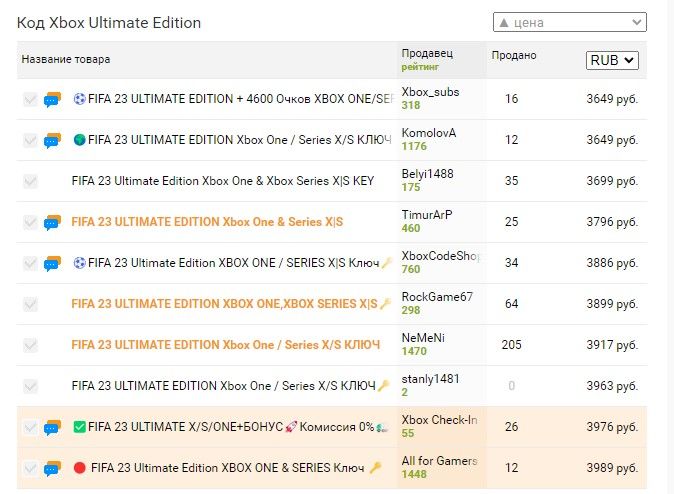
Task: Toggle checkbox for TimurArP row
Action: point(30,222)
